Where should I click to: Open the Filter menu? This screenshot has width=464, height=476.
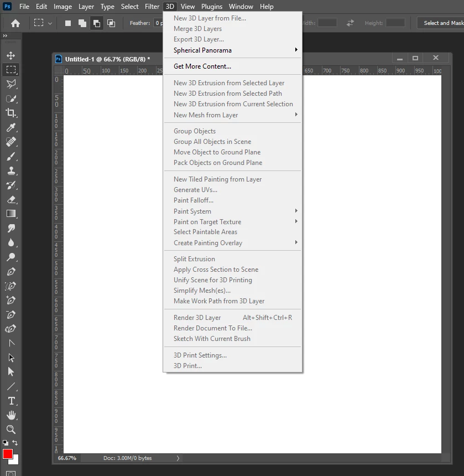coord(152,7)
